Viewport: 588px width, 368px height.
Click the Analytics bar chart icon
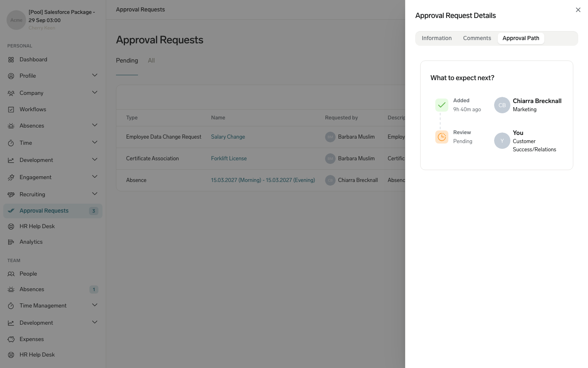point(11,242)
